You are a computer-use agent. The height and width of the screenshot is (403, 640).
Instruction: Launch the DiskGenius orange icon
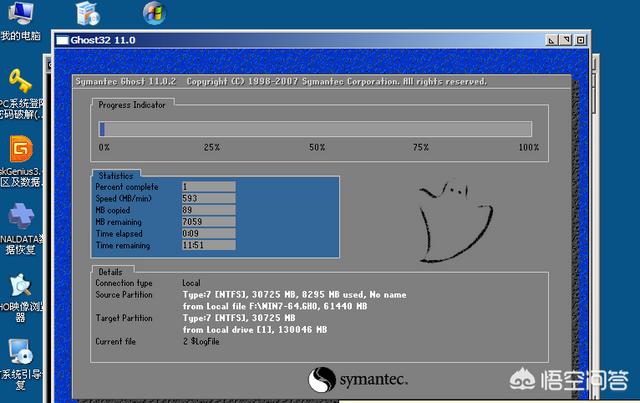tap(21, 149)
